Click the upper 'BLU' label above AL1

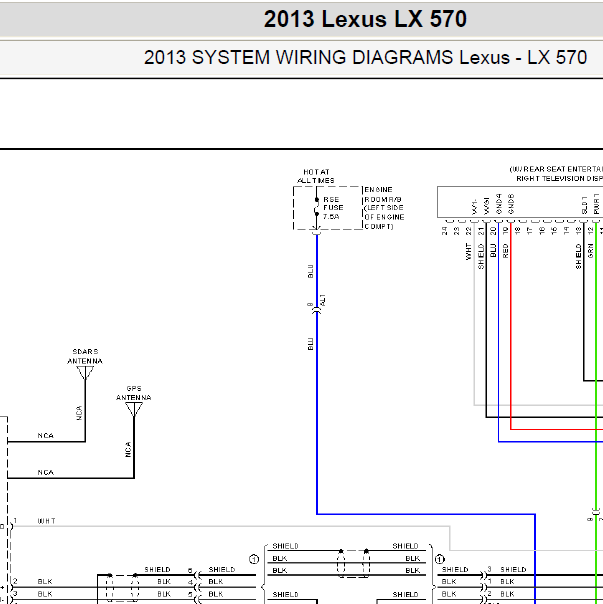tap(311, 271)
